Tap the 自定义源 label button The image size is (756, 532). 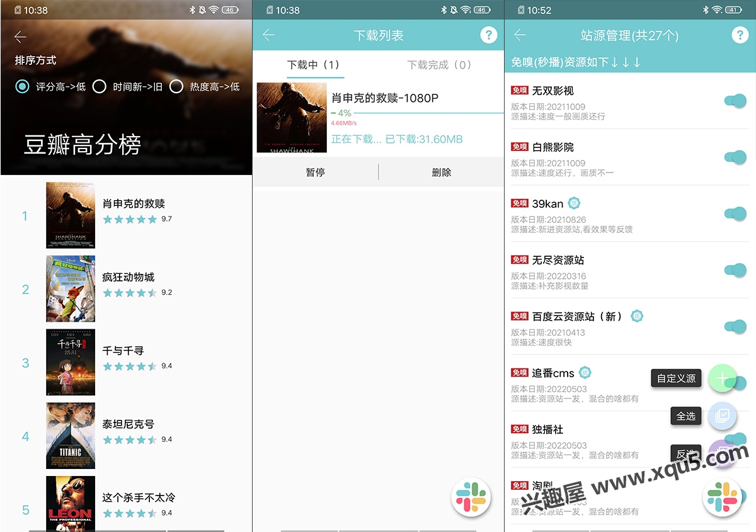click(676, 378)
